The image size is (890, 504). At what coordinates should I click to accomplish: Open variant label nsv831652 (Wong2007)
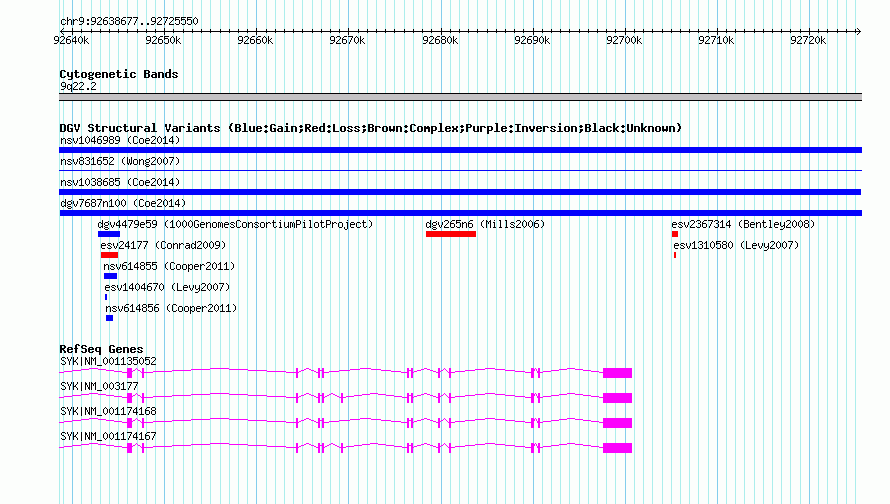[x=120, y=161]
